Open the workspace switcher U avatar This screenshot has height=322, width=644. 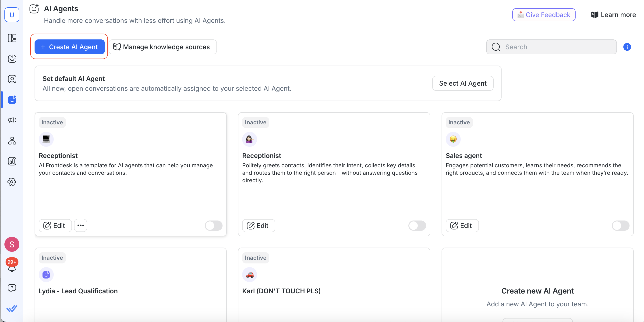click(12, 15)
